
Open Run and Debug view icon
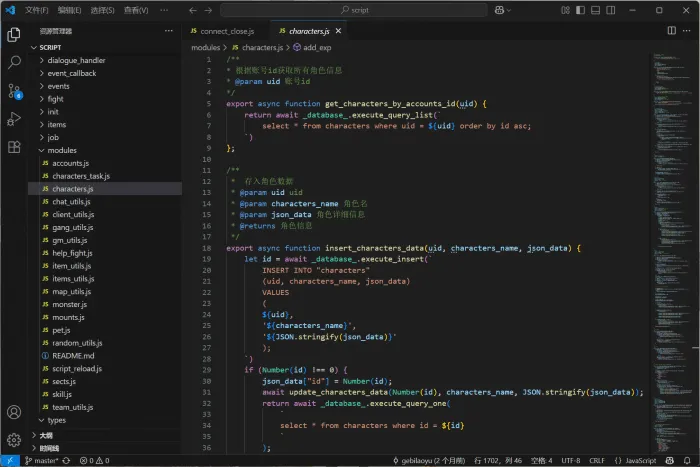pos(14,119)
